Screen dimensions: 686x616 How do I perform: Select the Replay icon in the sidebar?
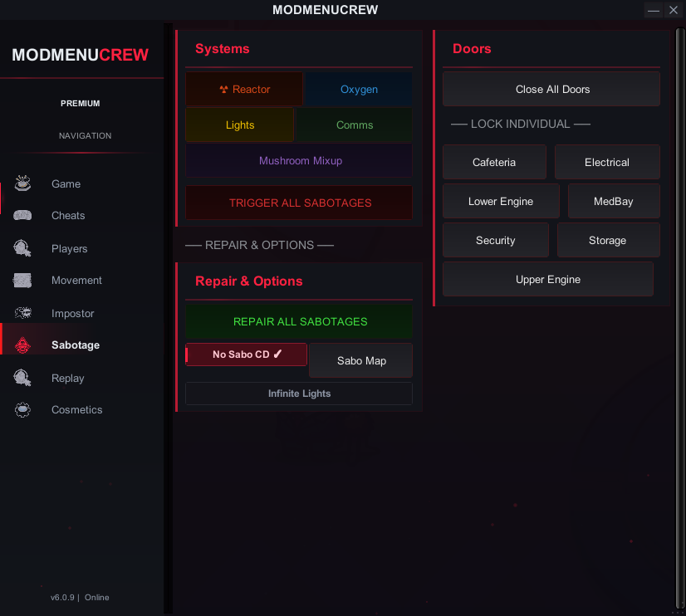point(22,378)
